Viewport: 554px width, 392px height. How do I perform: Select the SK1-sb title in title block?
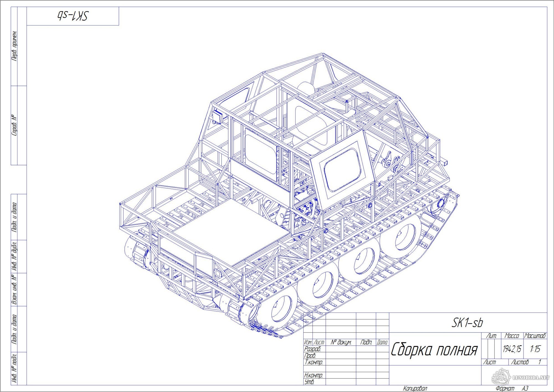(467, 323)
